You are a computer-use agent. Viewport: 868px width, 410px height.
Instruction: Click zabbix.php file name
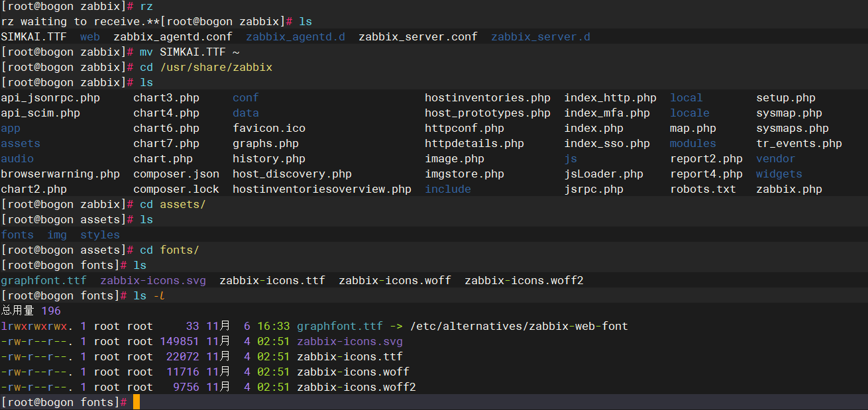(789, 189)
